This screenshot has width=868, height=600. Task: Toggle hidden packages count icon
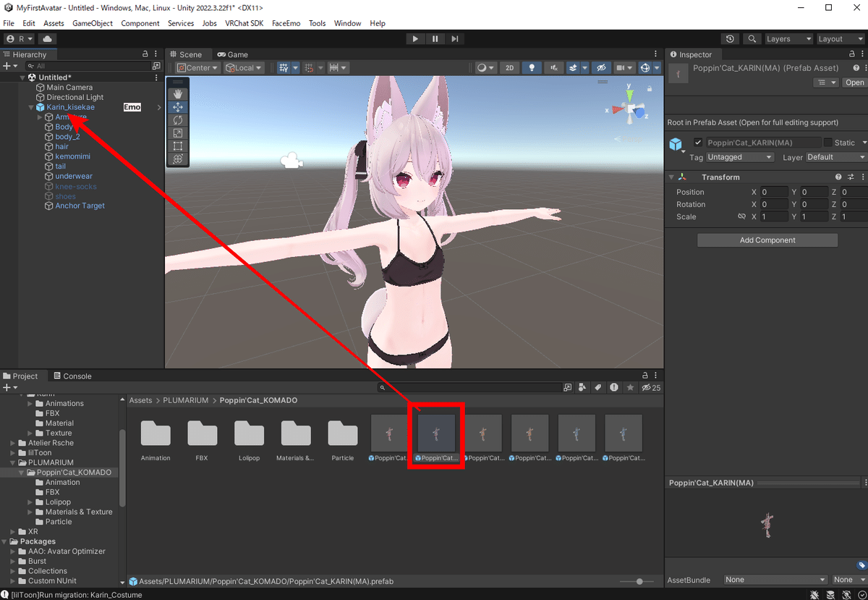(x=651, y=387)
